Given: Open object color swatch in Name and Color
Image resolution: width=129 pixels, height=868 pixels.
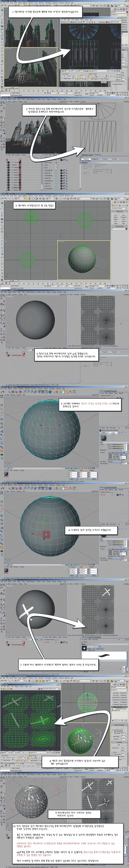Looking at the screenshot, I should (126, 229).
